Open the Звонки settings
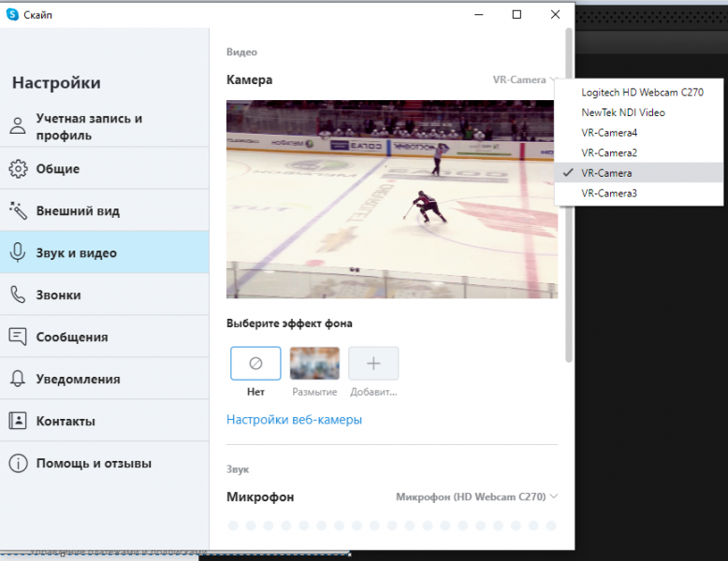 [x=105, y=295]
